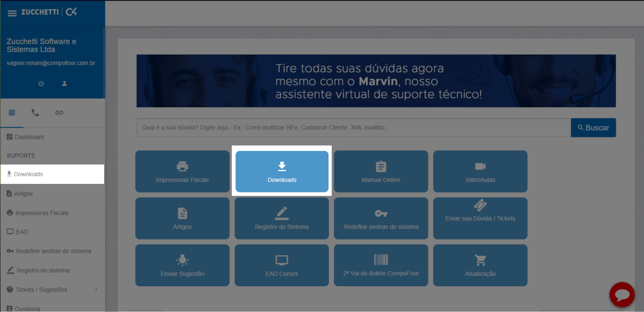Select the list menu icon tab in sidebar

pyautogui.click(x=12, y=112)
